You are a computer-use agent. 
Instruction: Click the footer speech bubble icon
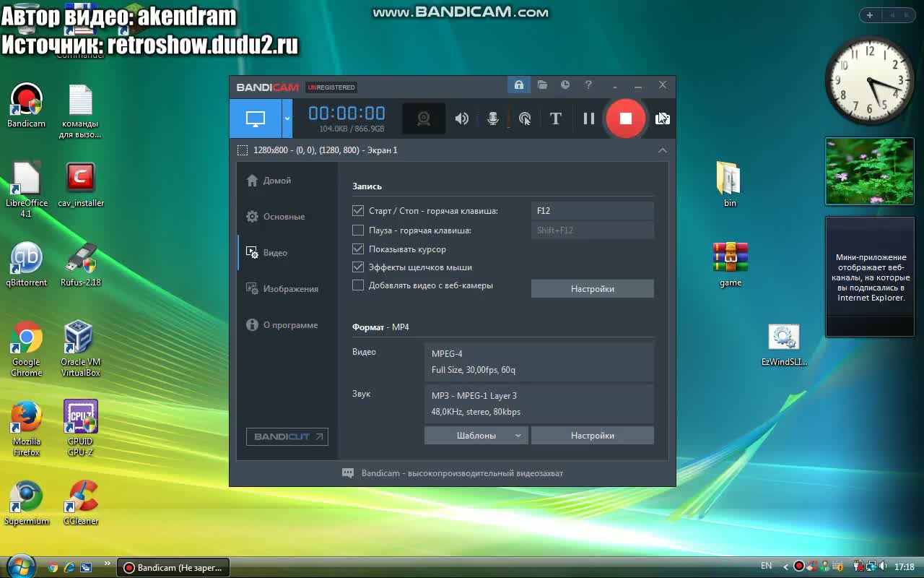coord(348,473)
